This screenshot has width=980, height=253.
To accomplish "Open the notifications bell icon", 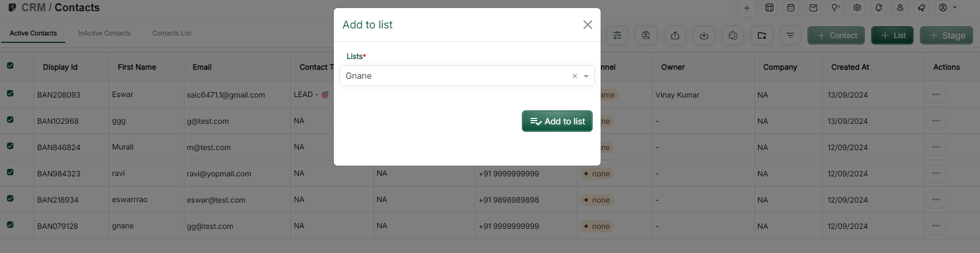I will (x=879, y=8).
